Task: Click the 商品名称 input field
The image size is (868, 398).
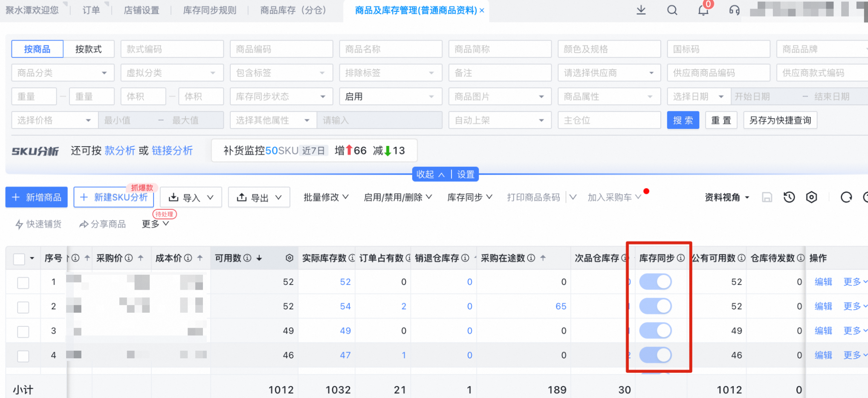Action: point(391,49)
